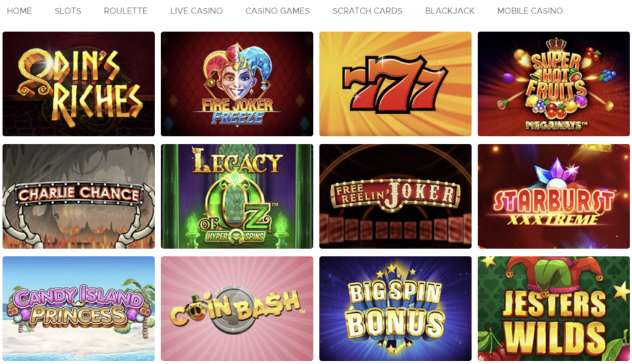This screenshot has height=364, width=632.
Task: Go to the Blackjack section
Action: [x=450, y=11]
